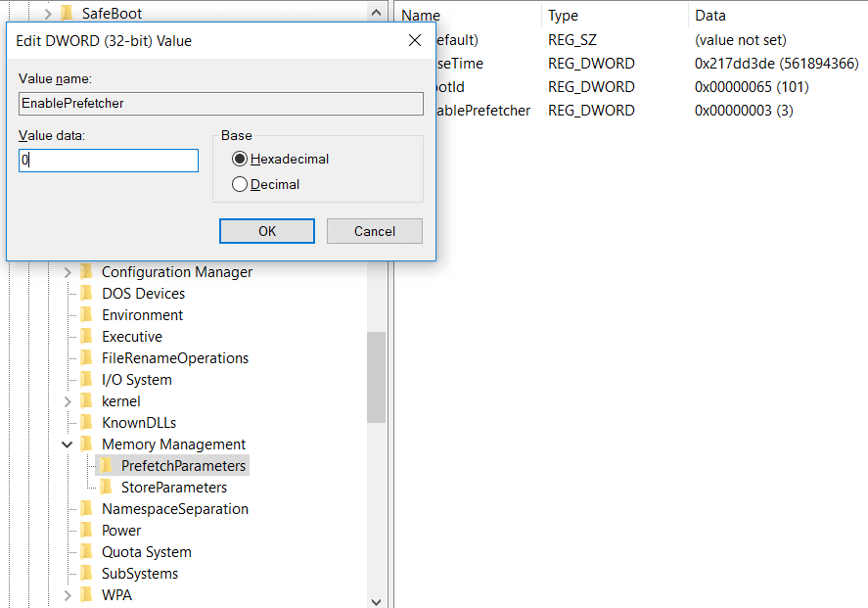Click the WPA folder icon
The image size is (868, 608).
(x=87, y=595)
